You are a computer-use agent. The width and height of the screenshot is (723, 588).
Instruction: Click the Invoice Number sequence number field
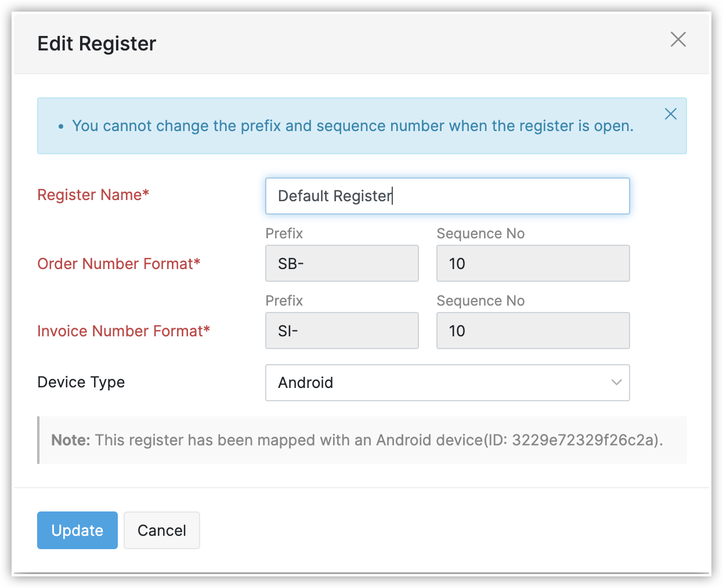point(532,331)
